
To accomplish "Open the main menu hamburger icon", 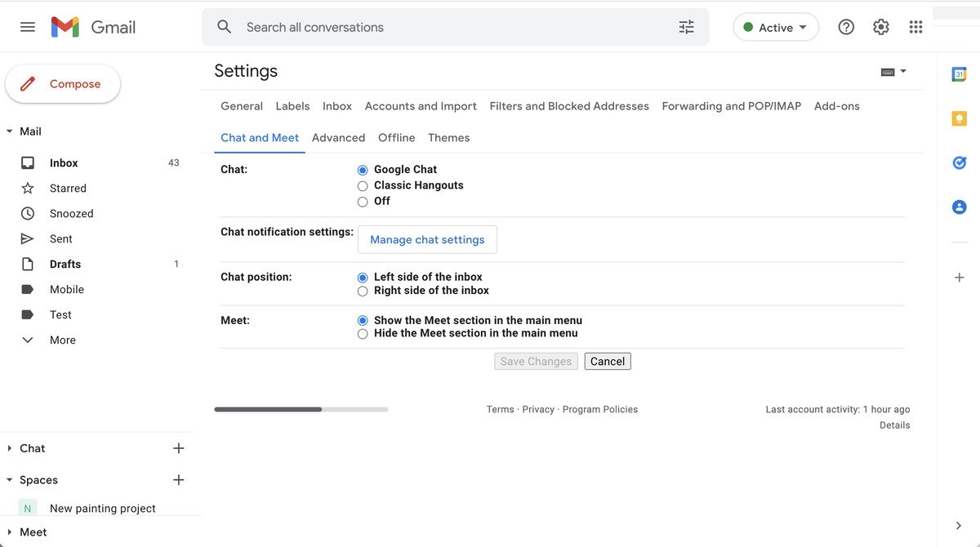I will point(28,27).
